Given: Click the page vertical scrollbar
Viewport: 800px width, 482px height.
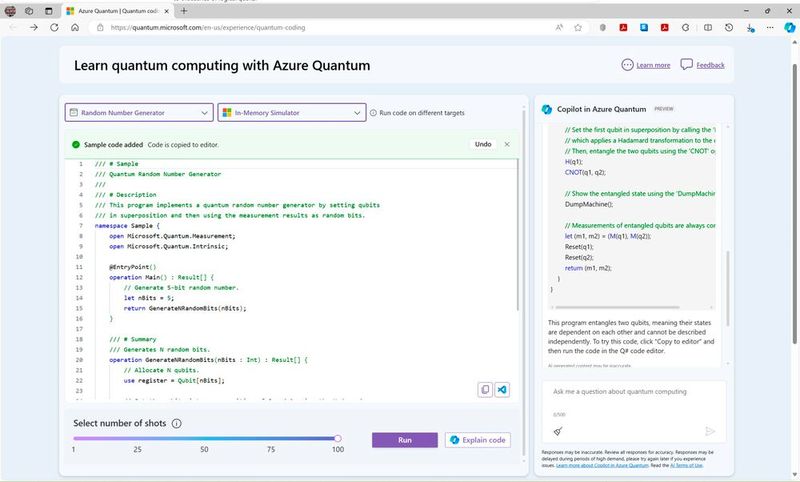Looking at the screenshot, I should point(794,204).
